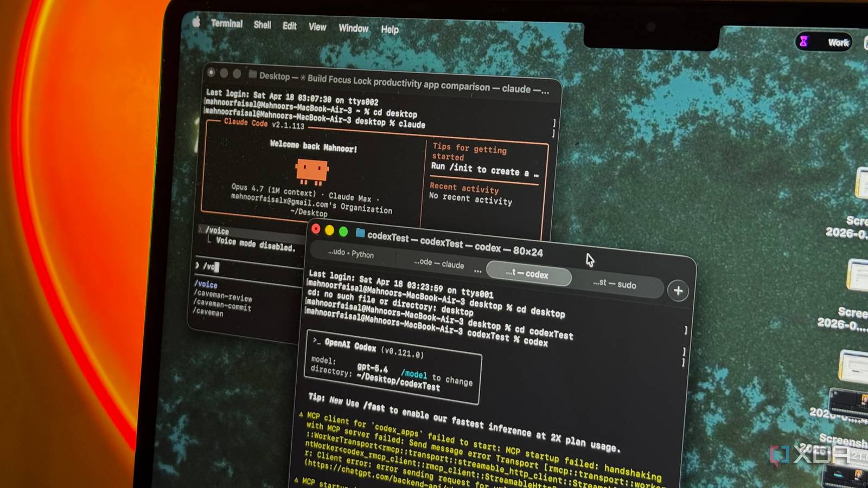Click the 'codexTest — codex — 80×24' window title
The image size is (868, 488).
(455, 244)
